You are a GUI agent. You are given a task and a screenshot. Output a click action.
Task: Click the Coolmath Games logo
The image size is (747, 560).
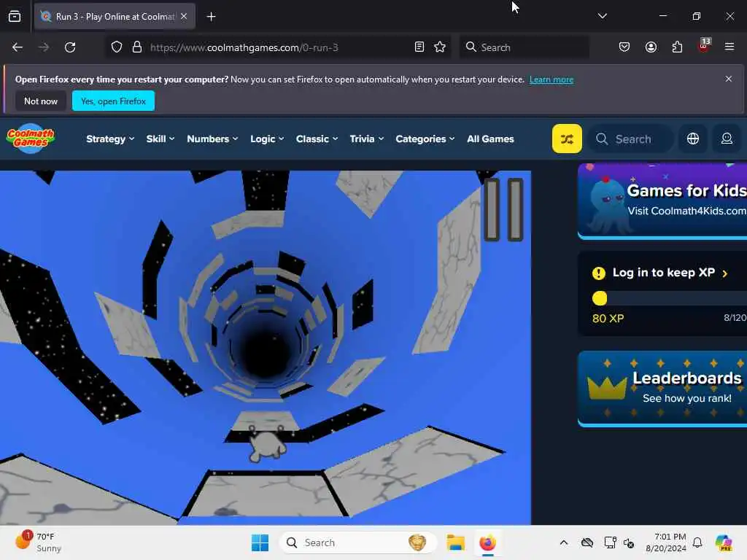31,139
